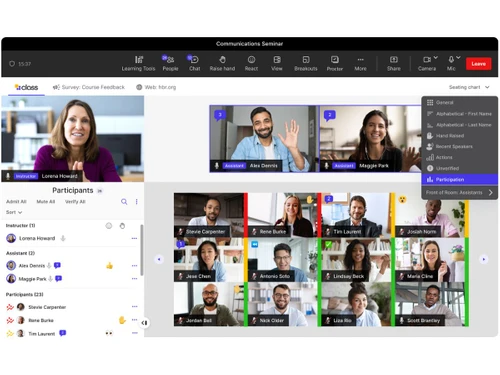The width and height of the screenshot is (500, 375).
Task: Click Rene Burke's raised hand in list
Action: 122,320
